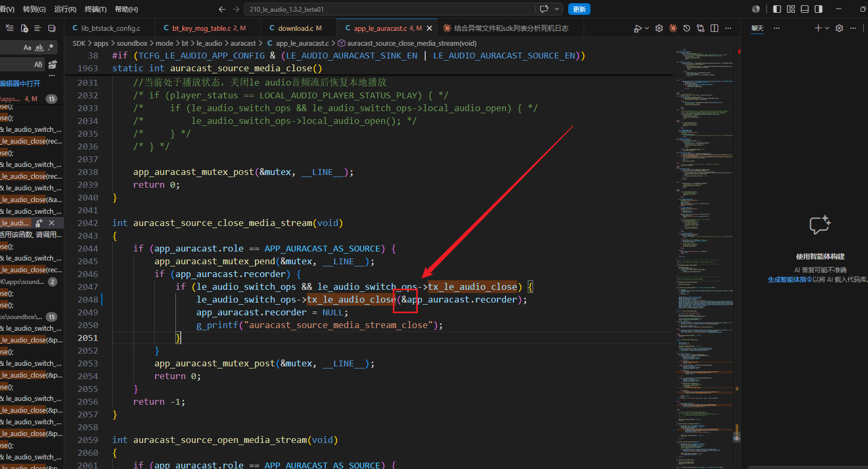Expand the new chat plus dropdown arrow
Screen dimensions: 868x469
[827, 28]
